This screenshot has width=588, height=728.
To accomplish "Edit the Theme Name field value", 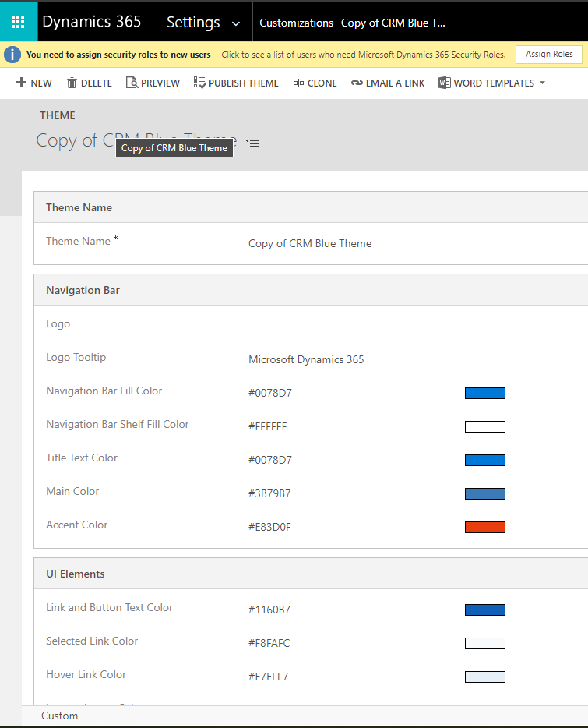I will pos(310,244).
